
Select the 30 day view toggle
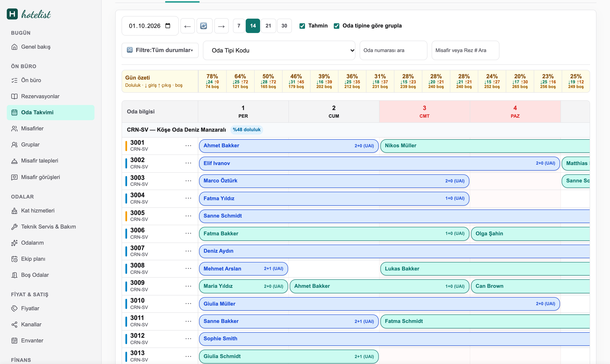284,26
